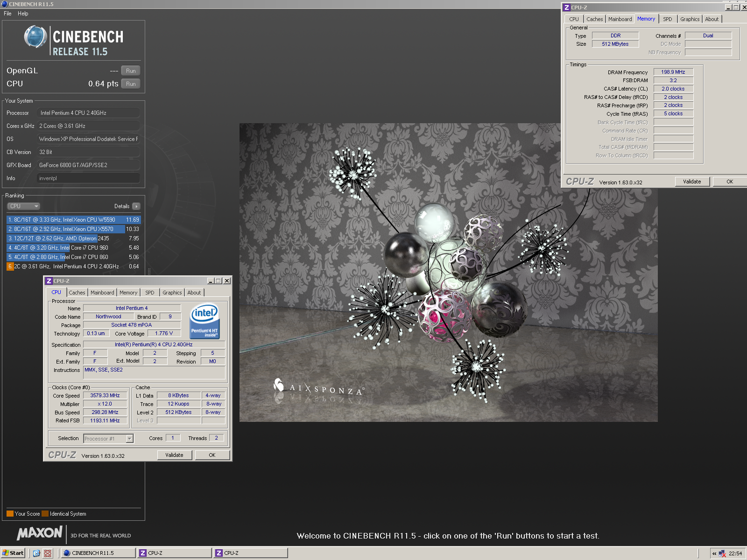Select the Core i7 860 ranking row
Image resolution: width=747 pixels, height=560 pixels.
[x=73, y=257]
